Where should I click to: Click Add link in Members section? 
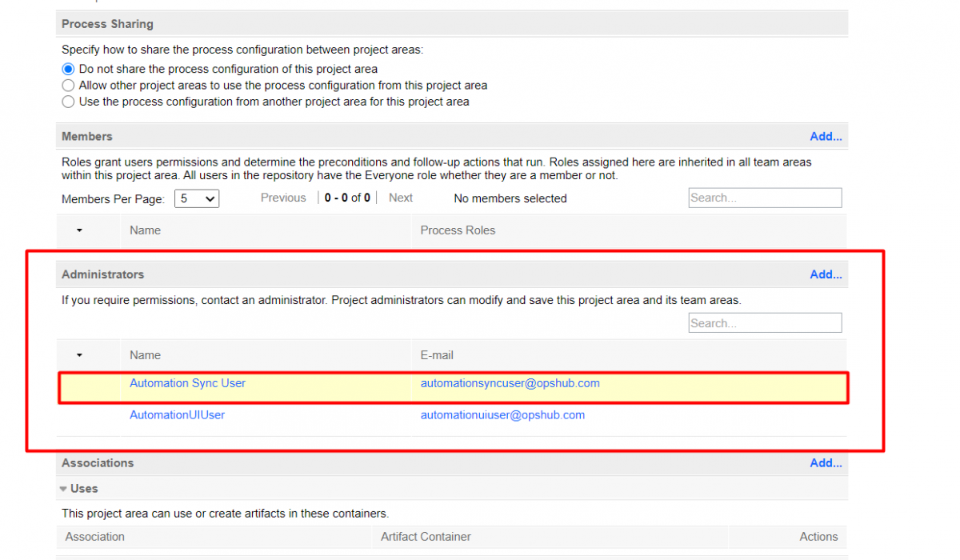825,137
